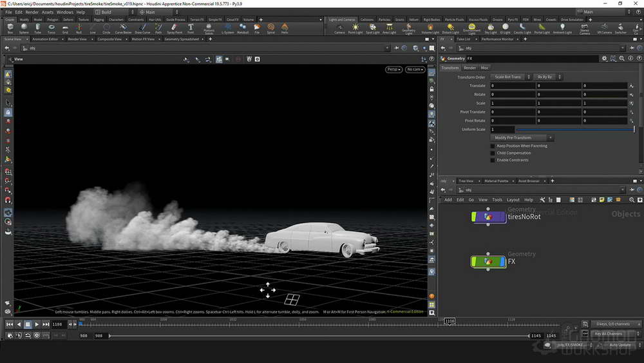The height and width of the screenshot is (363, 644).
Task: Open network editor Layout menu
Action: click(513, 200)
